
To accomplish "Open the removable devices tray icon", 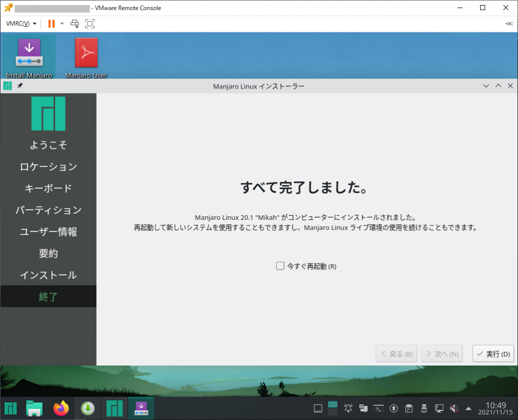I will pos(424,409).
